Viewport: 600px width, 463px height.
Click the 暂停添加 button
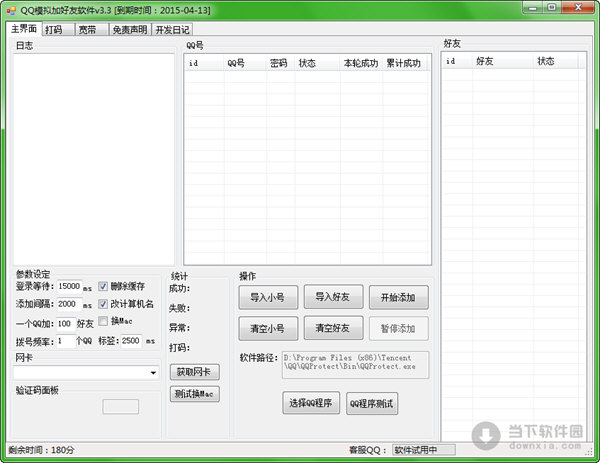pyautogui.click(x=398, y=328)
